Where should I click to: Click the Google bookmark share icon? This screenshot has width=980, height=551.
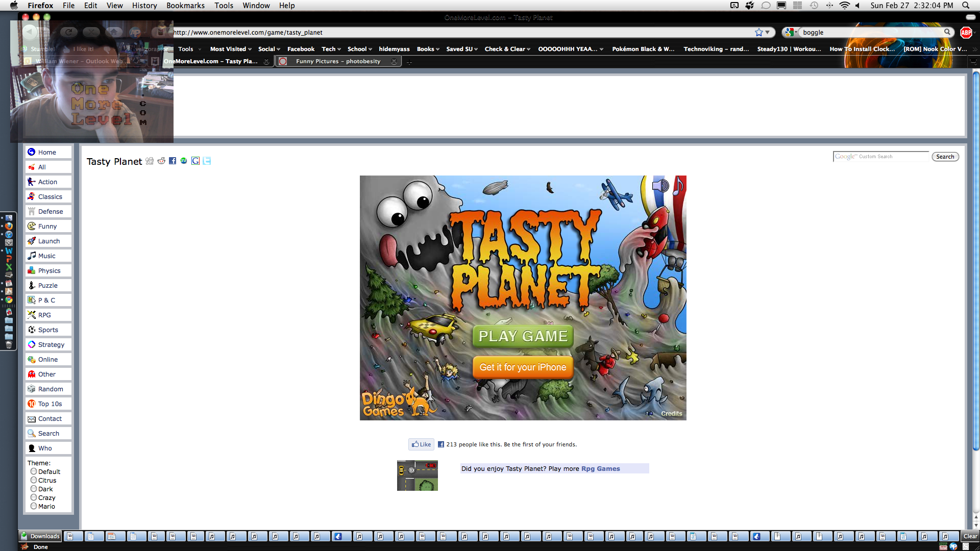pyautogui.click(x=195, y=161)
